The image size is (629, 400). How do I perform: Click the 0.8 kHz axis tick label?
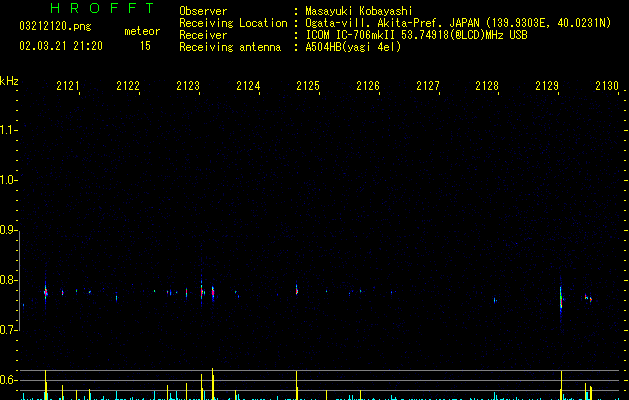[x=8, y=280]
